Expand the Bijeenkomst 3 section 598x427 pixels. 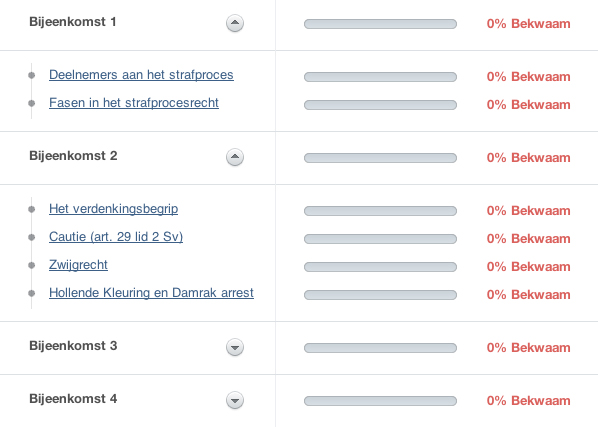235,347
